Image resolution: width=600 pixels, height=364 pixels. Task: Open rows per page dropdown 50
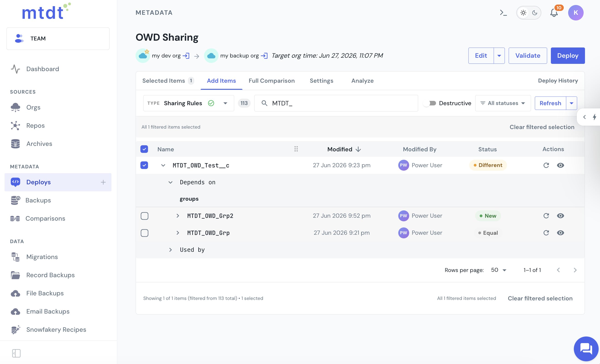click(499, 270)
